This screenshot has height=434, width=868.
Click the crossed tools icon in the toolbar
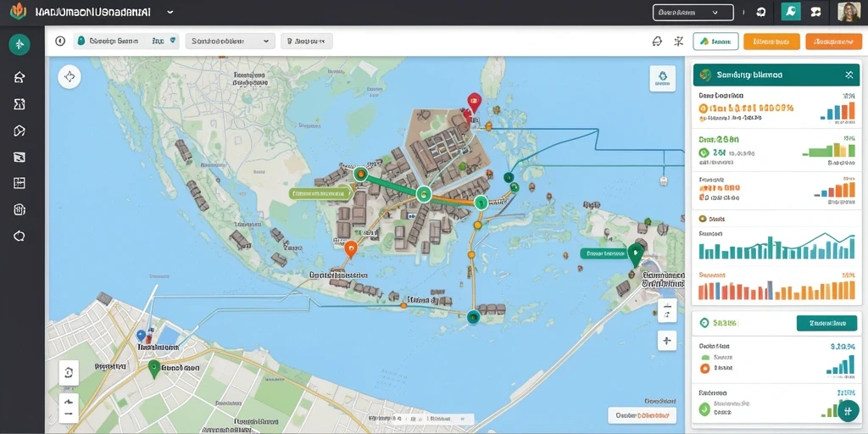tap(679, 42)
